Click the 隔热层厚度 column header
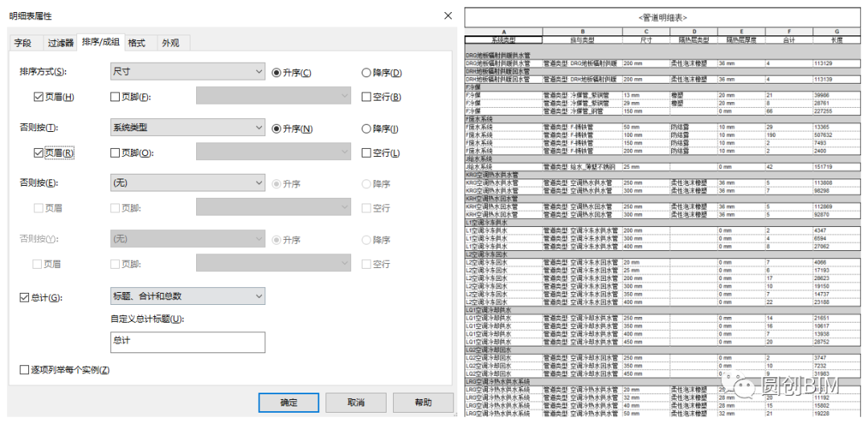This screenshot has width=868, height=424. 741,40
